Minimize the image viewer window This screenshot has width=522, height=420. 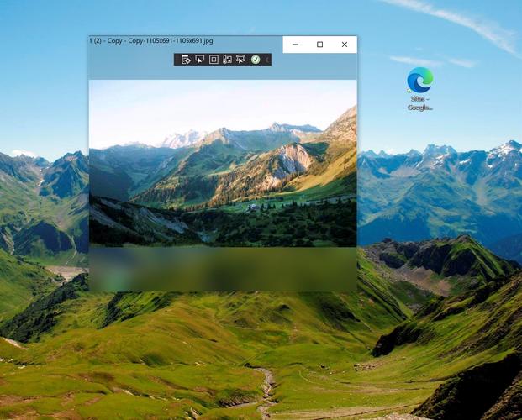click(295, 45)
